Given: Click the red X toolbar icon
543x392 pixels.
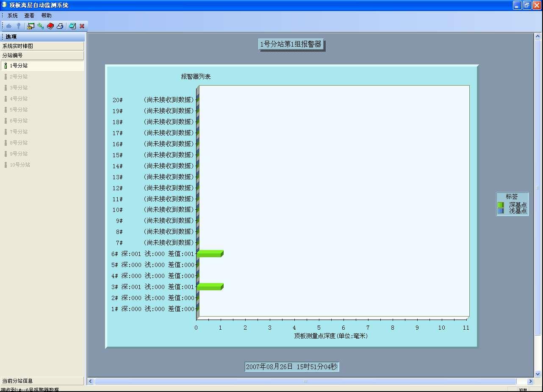Looking at the screenshot, I should (x=82, y=26).
